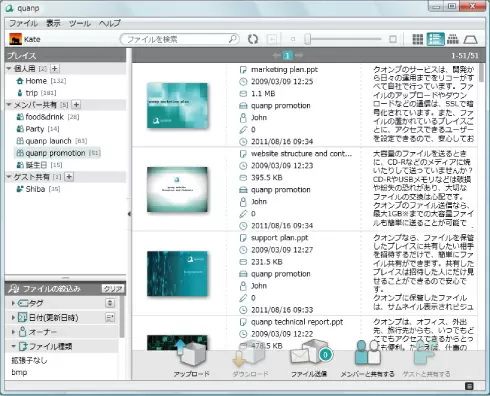Image resolution: width=490 pixels, height=396 pixels.
Task: Click the Kate user avatar icon
Action: click(15, 39)
